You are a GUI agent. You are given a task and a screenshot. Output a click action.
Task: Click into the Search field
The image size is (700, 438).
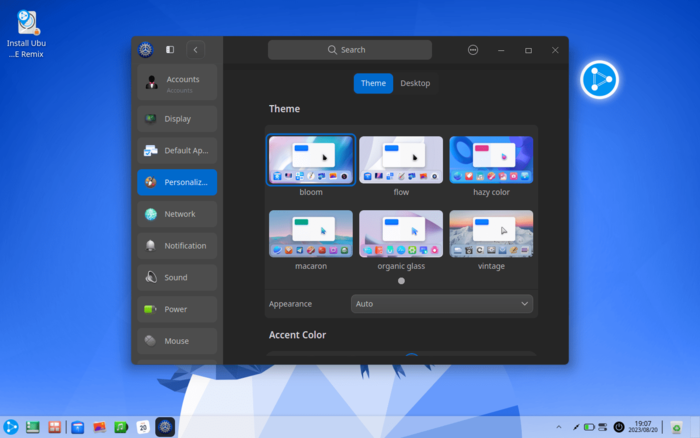tap(350, 50)
